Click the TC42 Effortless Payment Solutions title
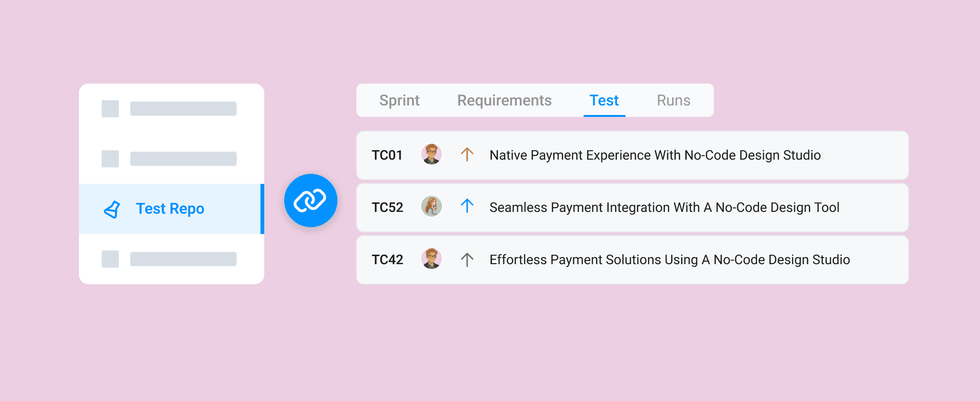 pyautogui.click(x=669, y=260)
